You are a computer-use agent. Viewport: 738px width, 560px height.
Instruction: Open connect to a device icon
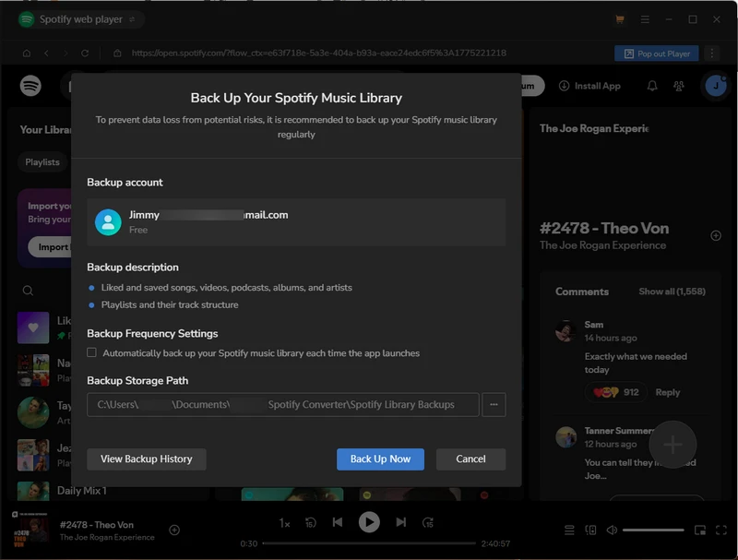(590, 530)
